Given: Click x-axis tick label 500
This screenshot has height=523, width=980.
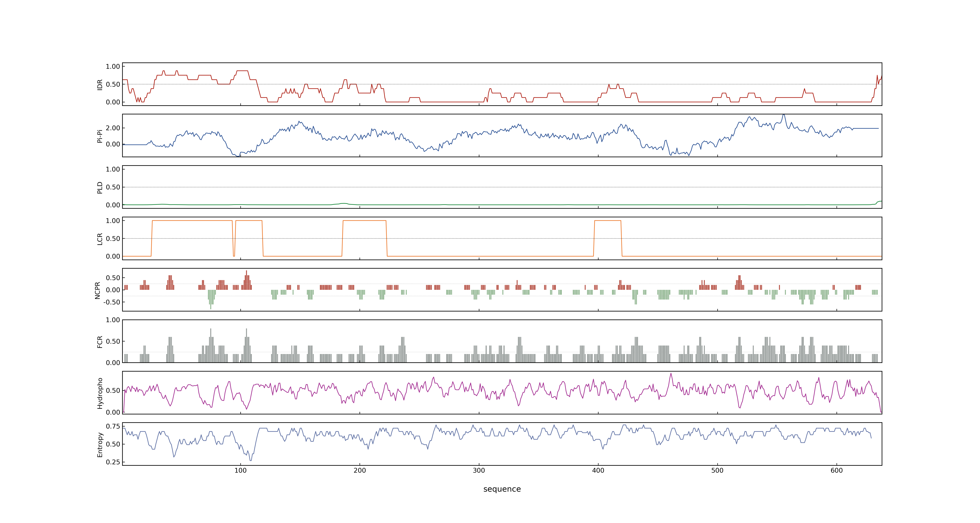Looking at the screenshot, I should pyautogui.click(x=718, y=470).
